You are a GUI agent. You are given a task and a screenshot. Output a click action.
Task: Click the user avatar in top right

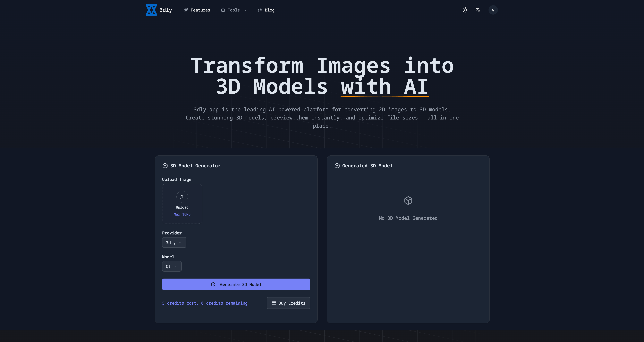[x=493, y=10]
